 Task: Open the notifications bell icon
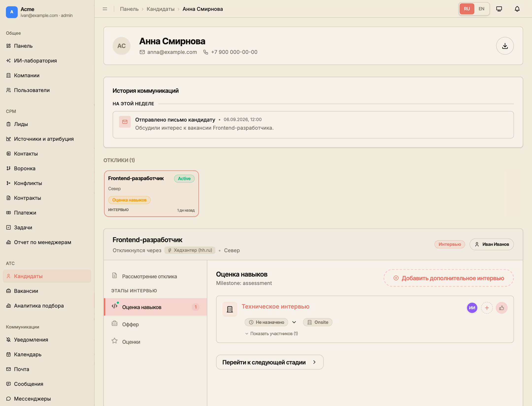(517, 9)
